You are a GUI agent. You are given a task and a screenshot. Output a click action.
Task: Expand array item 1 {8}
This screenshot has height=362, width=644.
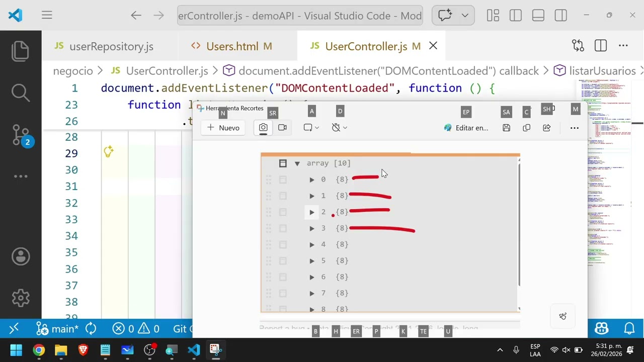(312, 196)
